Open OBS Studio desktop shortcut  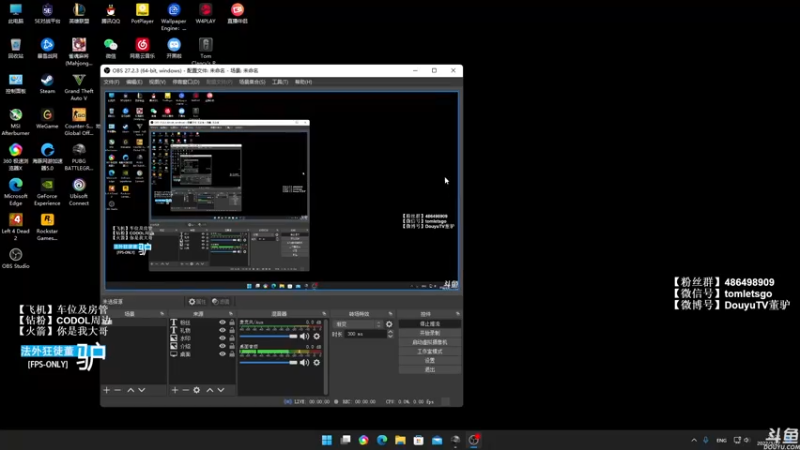15,258
